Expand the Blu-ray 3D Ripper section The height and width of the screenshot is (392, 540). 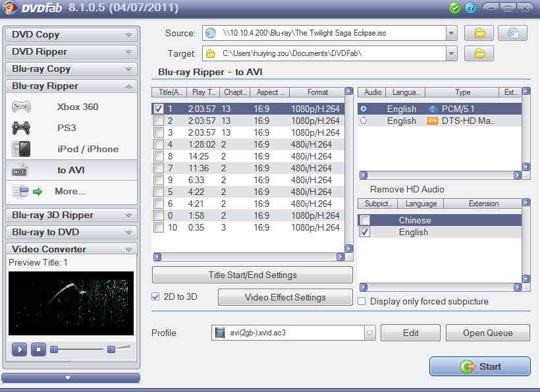coord(71,215)
